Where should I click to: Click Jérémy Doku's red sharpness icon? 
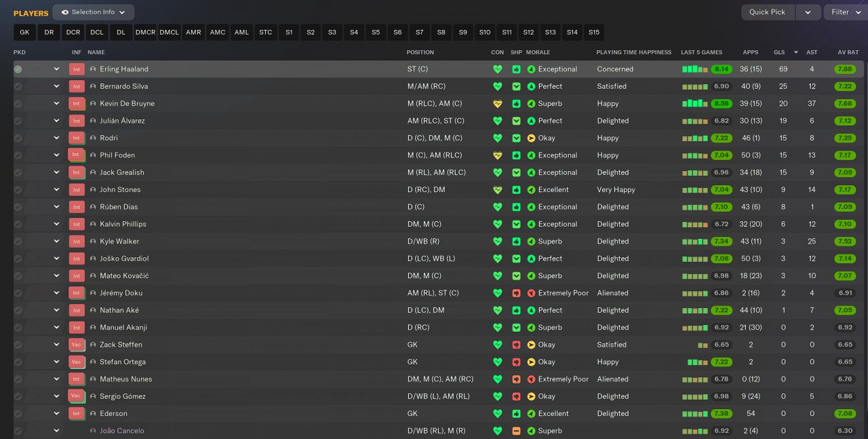click(516, 293)
